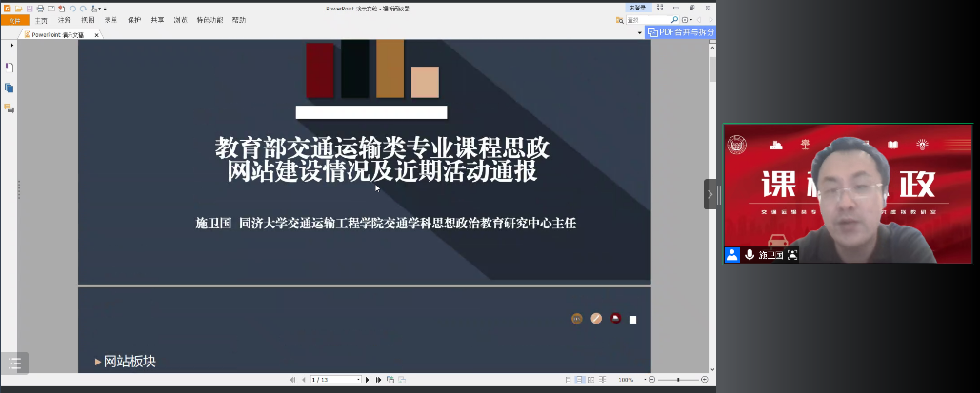Toggle the microphone of 施卫国 in video
980x393 pixels.
pyautogui.click(x=750, y=254)
